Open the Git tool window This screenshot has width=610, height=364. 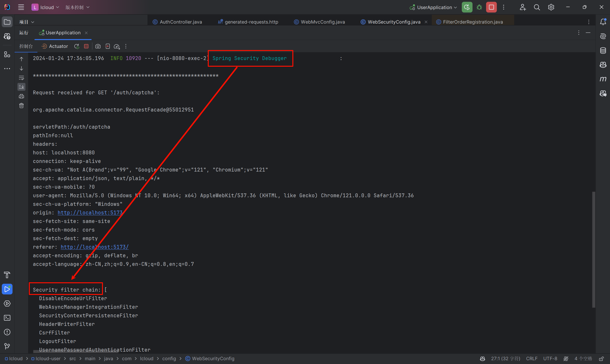pyautogui.click(x=7, y=346)
